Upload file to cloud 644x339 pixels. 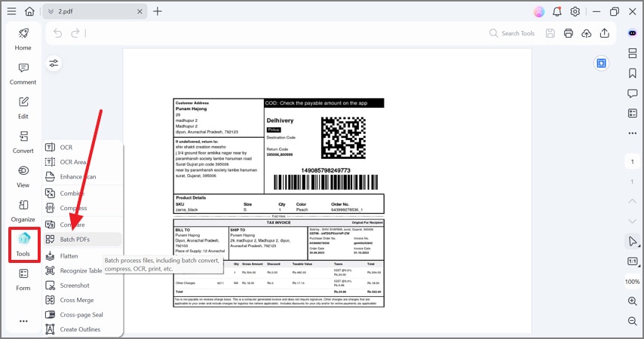[x=587, y=33]
